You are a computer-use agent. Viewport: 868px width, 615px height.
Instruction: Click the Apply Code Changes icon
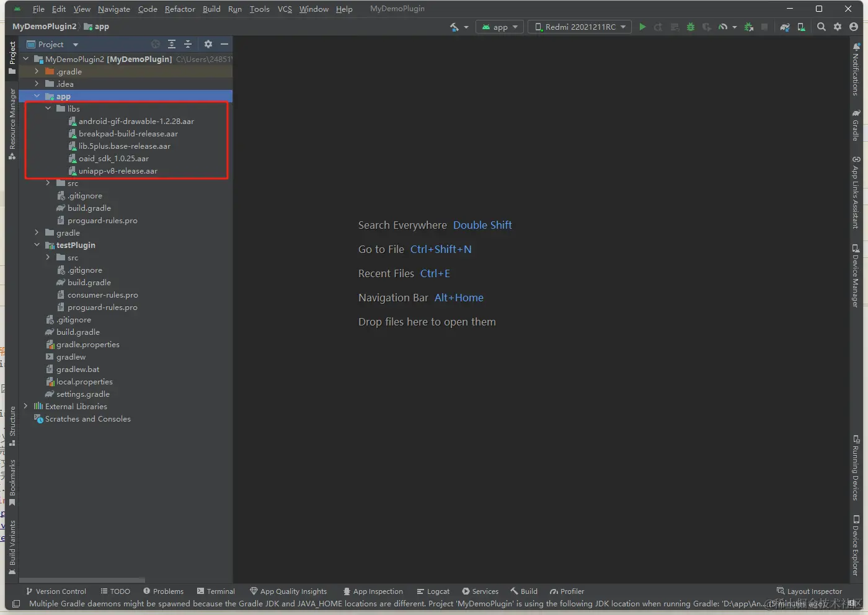pos(675,27)
